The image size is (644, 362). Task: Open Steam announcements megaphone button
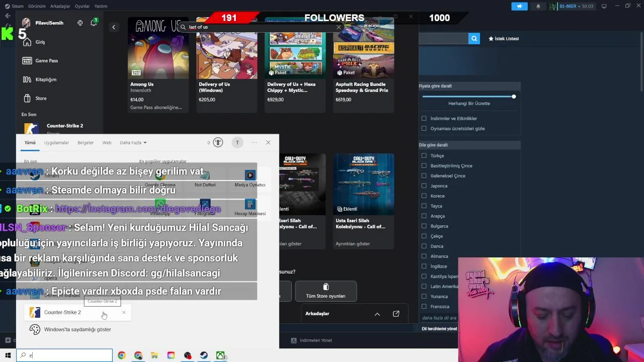[x=519, y=6]
